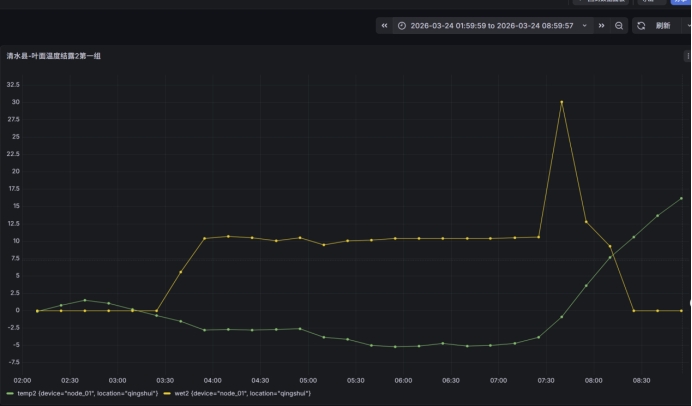Expand the time range picker chevron
Image resolution: width=692 pixels, height=406 pixels.
[585, 26]
